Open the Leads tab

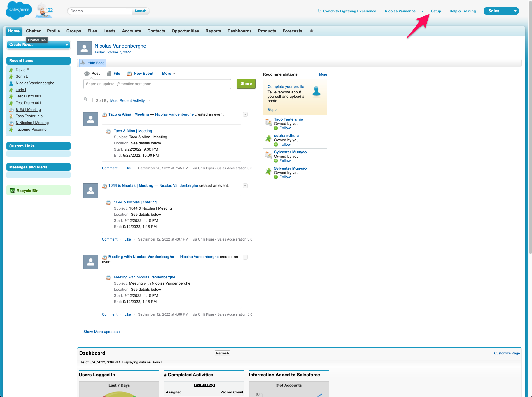pyautogui.click(x=109, y=31)
